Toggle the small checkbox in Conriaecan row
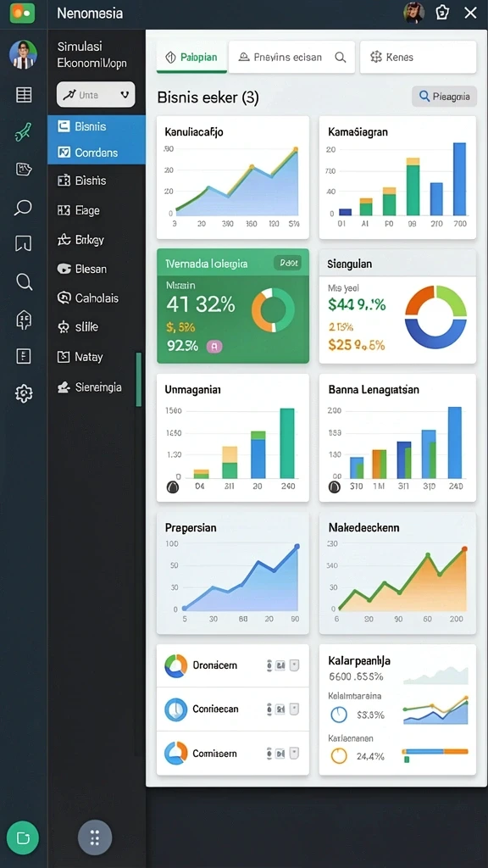 pos(294,709)
